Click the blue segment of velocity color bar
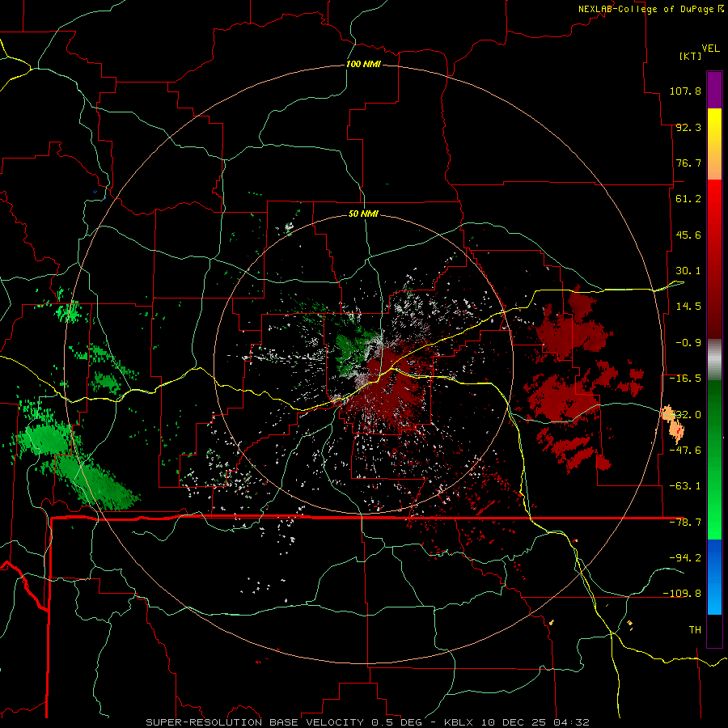 [714, 577]
